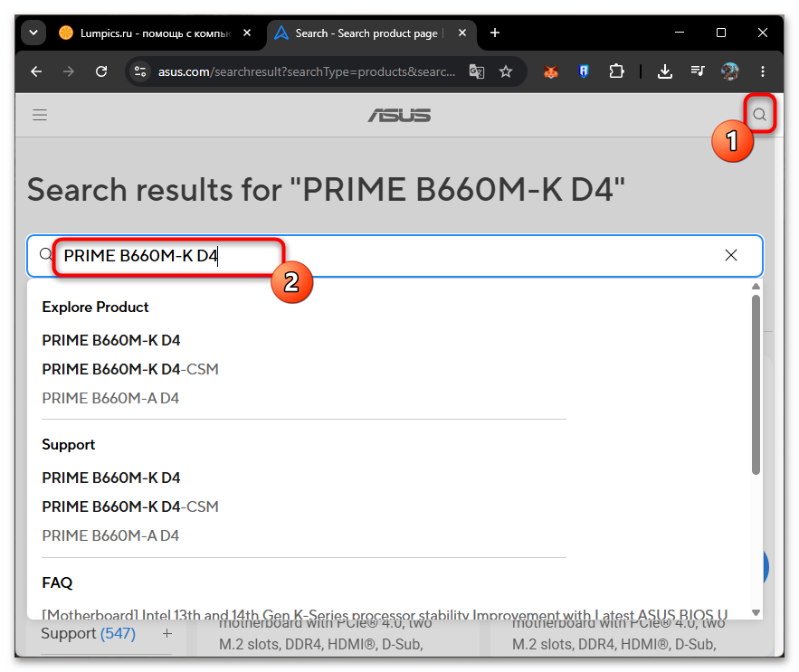The width and height of the screenshot is (799, 672).
Task: Clear the search field with the X
Action: 731,255
